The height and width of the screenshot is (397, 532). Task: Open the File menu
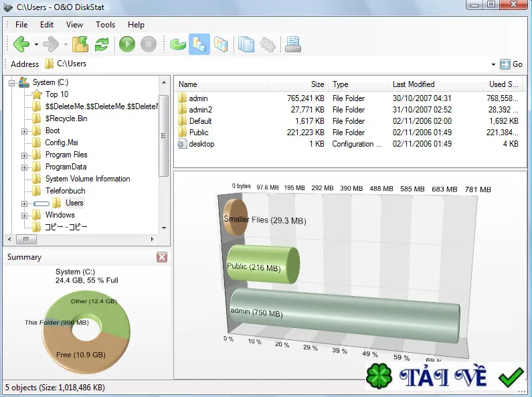(x=21, y=25)
